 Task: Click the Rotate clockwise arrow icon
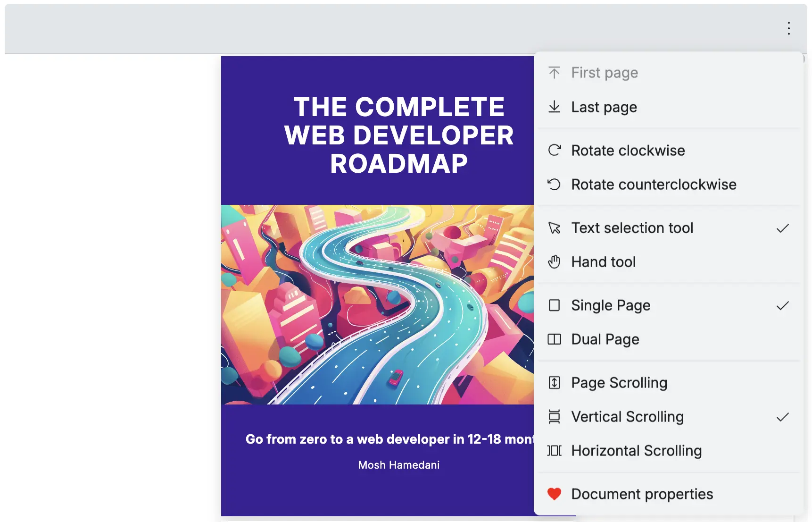[555, 150]
